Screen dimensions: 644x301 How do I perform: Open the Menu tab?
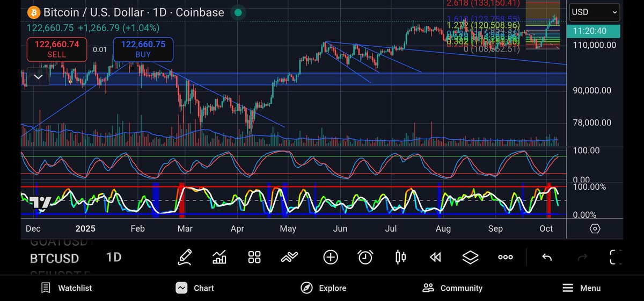581,288
